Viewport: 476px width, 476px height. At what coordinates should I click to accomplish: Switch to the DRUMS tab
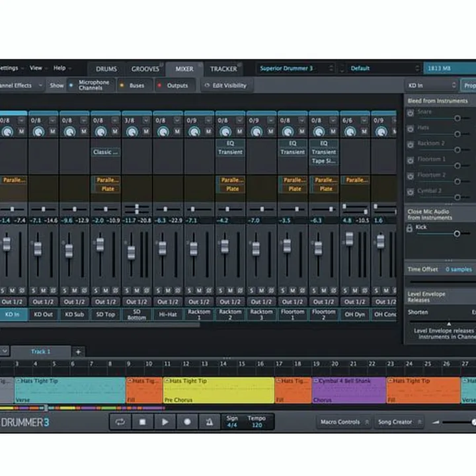pos(106,69)
